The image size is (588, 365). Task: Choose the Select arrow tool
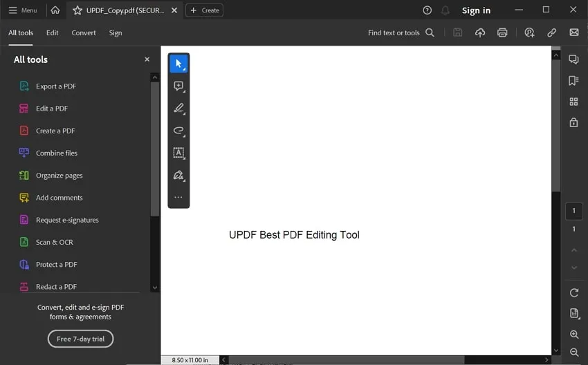click(x=178, y=64)
